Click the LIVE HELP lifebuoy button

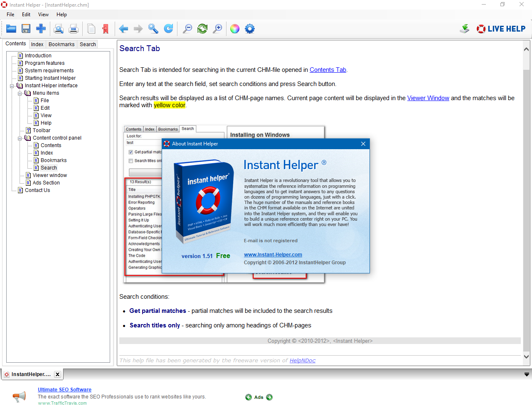[501, 29]
